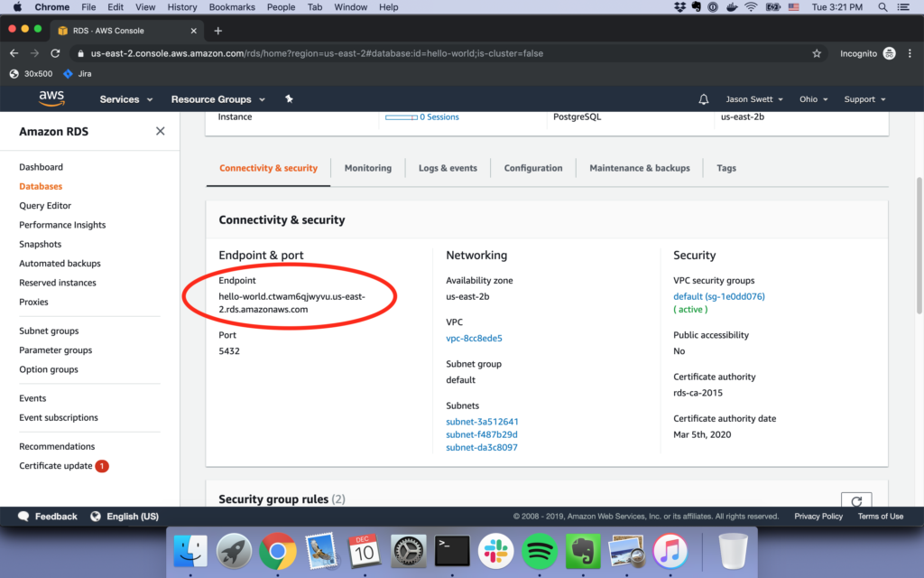Screen dimensions: 924x578
Task: Open the Bookmarks menu
Action: pyautogui.click(x=232, y=7)
